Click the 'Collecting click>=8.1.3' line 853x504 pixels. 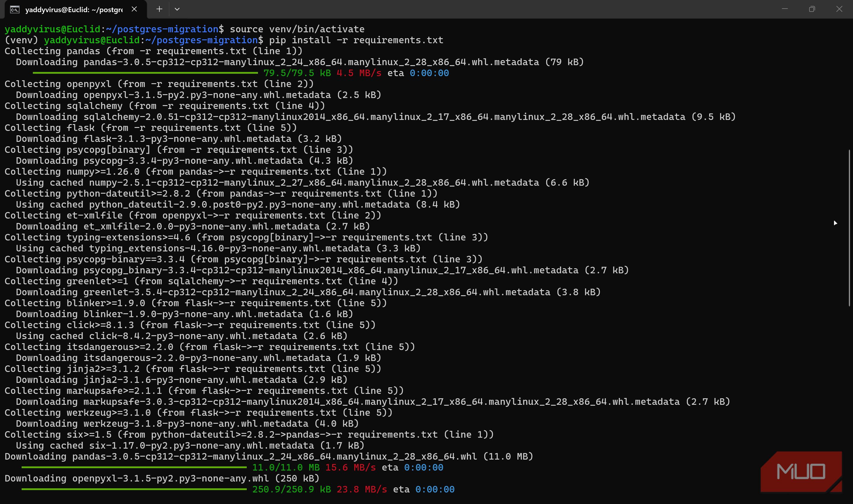[190, 325]
